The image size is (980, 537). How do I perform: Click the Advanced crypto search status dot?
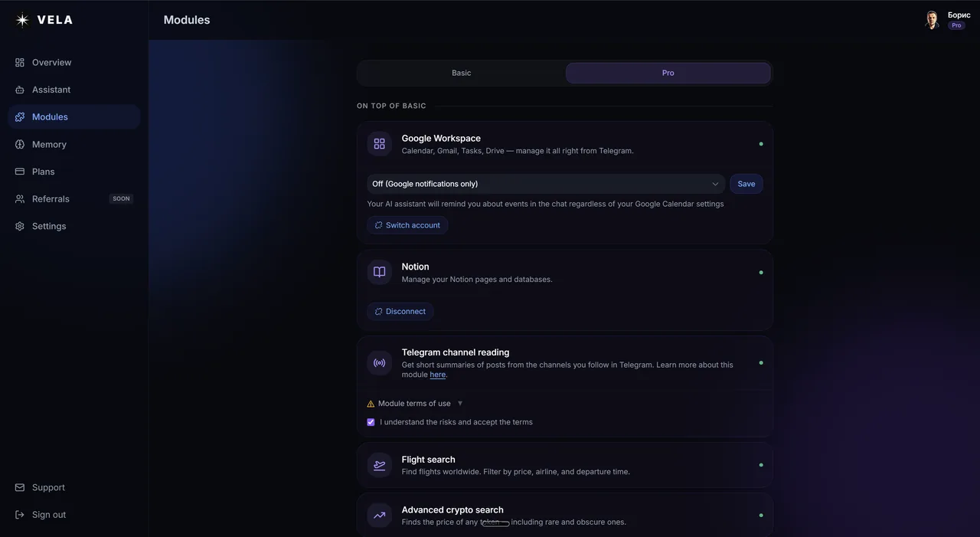point(761,516)
